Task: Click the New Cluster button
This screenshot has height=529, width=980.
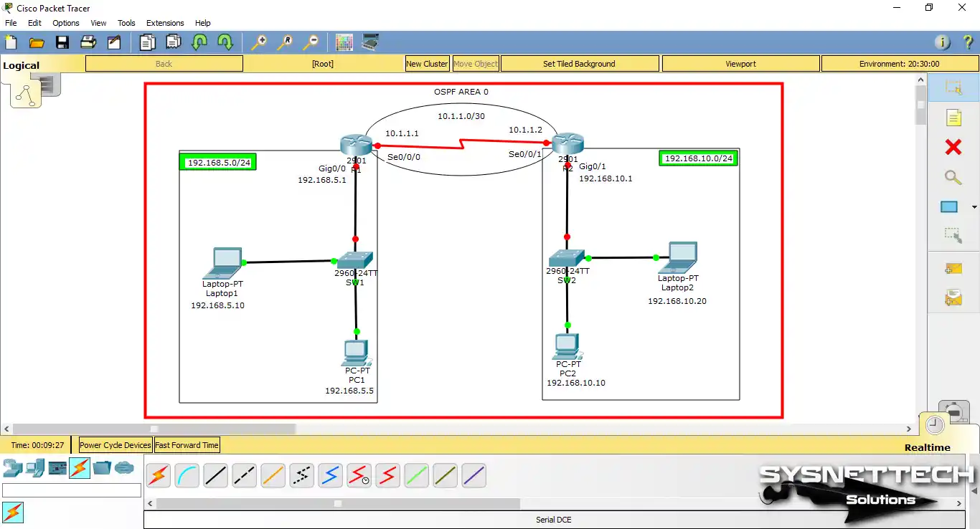Action: 427,64
